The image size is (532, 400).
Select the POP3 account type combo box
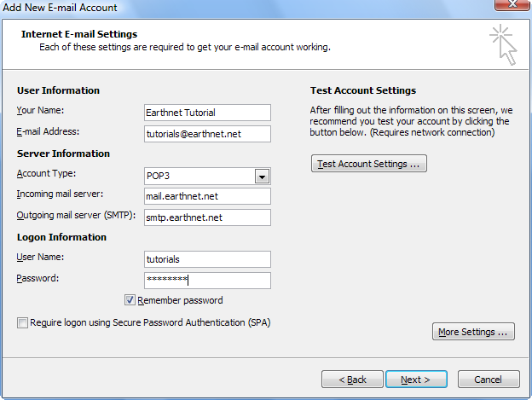(207, 176)
